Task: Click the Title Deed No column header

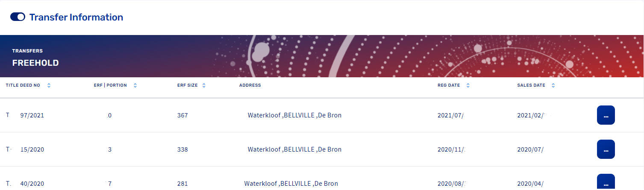Action: click(23, 85)
